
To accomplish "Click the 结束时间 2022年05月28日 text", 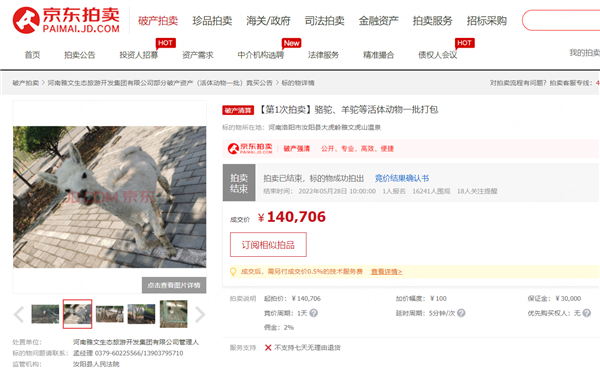I will tap(320, 191).
